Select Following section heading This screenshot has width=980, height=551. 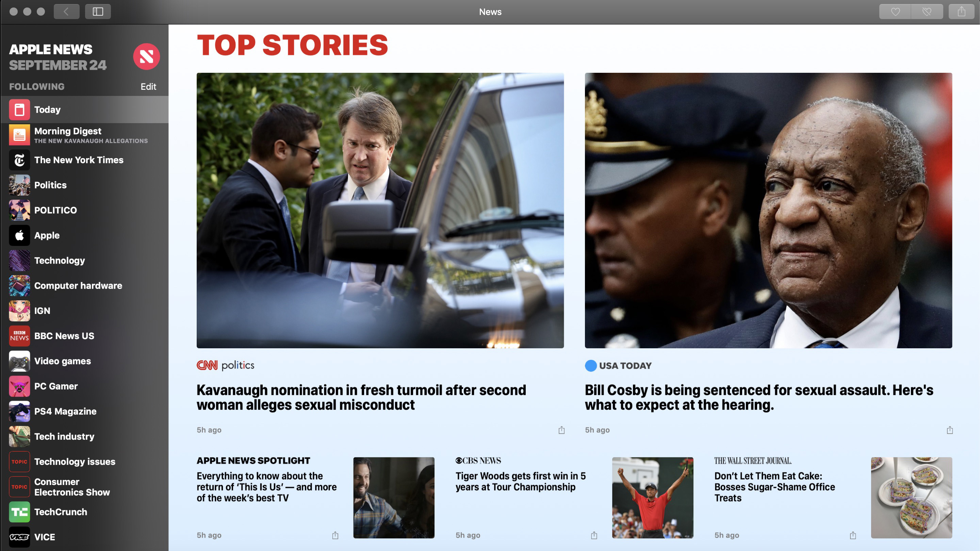[37, 86]
